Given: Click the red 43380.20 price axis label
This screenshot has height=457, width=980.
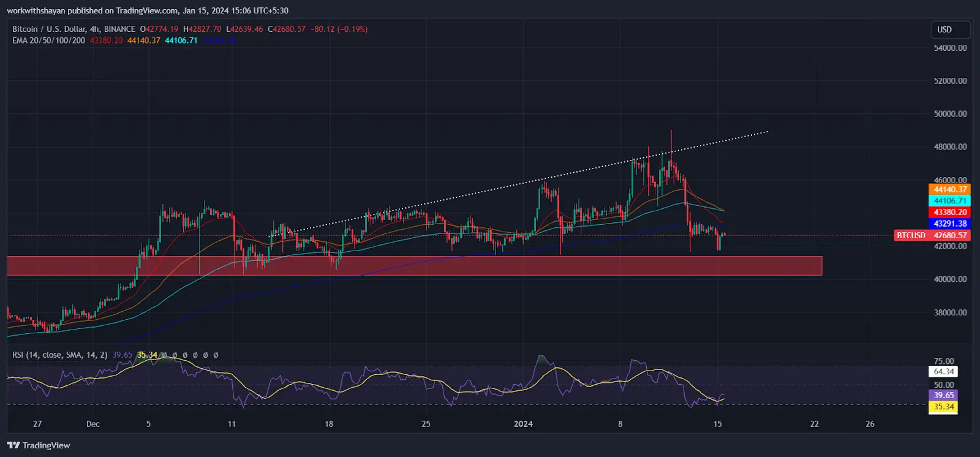Looking at the screenshot, I should point(949,213).
